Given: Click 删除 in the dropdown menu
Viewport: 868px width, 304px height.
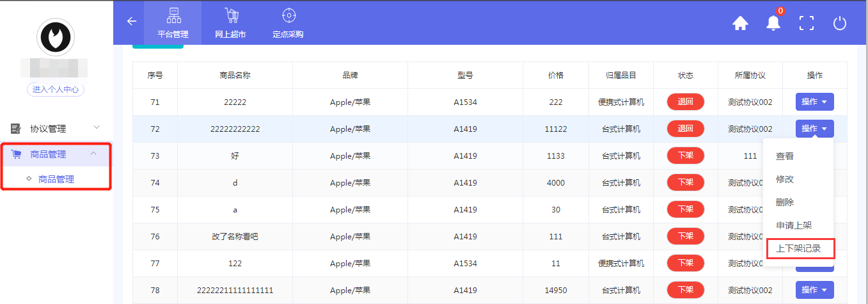Looking at the screenshot, I should (785, 202).
